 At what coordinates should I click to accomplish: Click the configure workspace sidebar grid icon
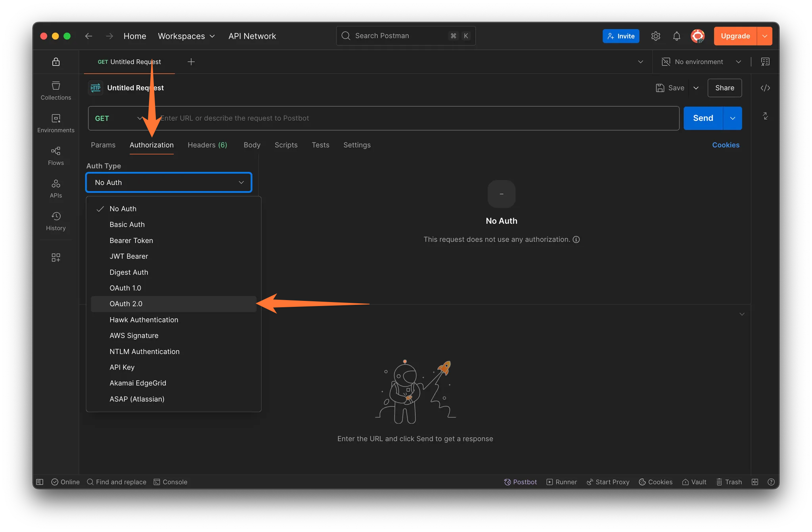[56, 258]
